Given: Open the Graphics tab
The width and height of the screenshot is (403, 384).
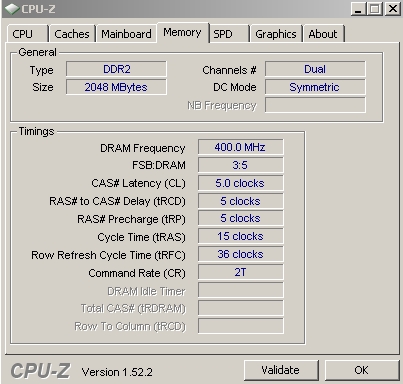Looking at the screenshot, I should tap(276, 34).
